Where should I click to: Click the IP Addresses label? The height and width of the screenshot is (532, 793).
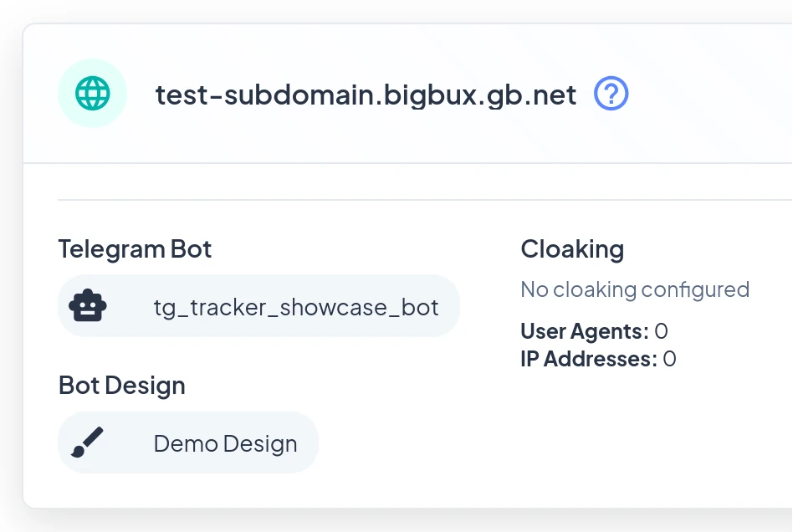[588, 359]
